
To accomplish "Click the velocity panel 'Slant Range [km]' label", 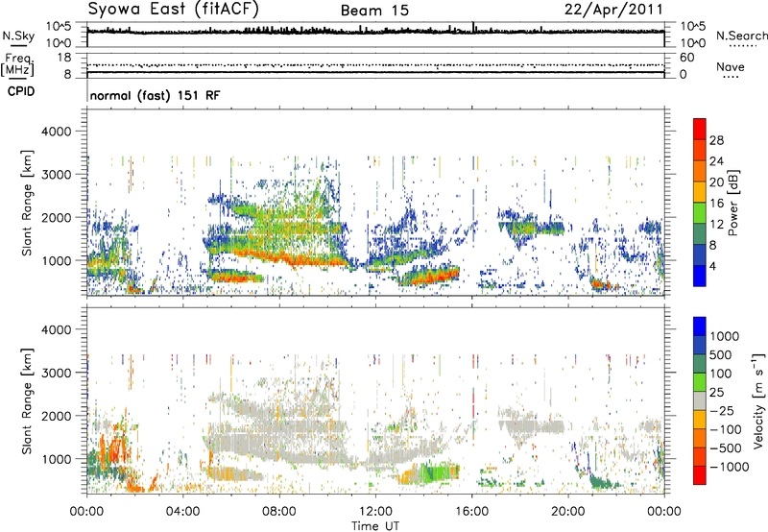I will click(x=27, y=400).
